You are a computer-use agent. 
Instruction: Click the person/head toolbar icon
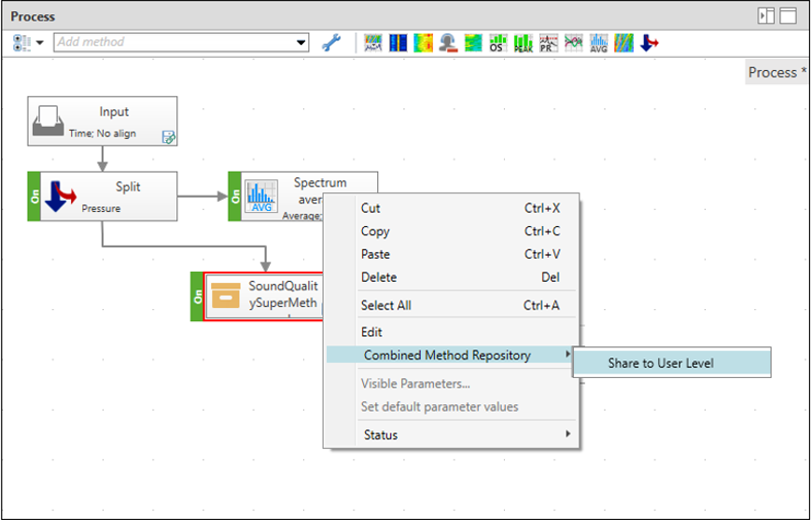[448, 42]
